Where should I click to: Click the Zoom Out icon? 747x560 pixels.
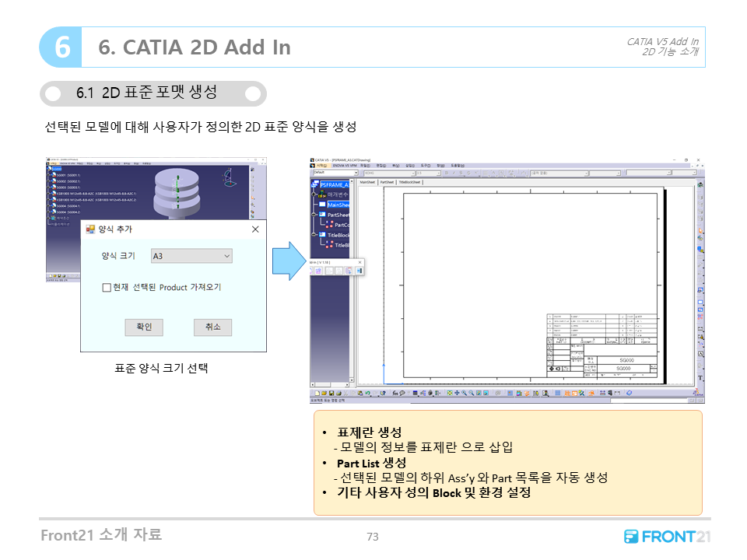[472, 394]
